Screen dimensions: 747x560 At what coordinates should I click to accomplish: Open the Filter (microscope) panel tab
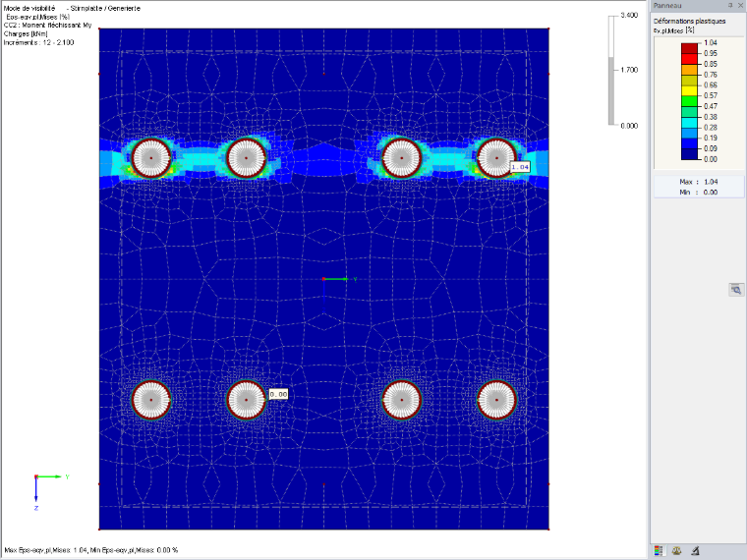695,551
